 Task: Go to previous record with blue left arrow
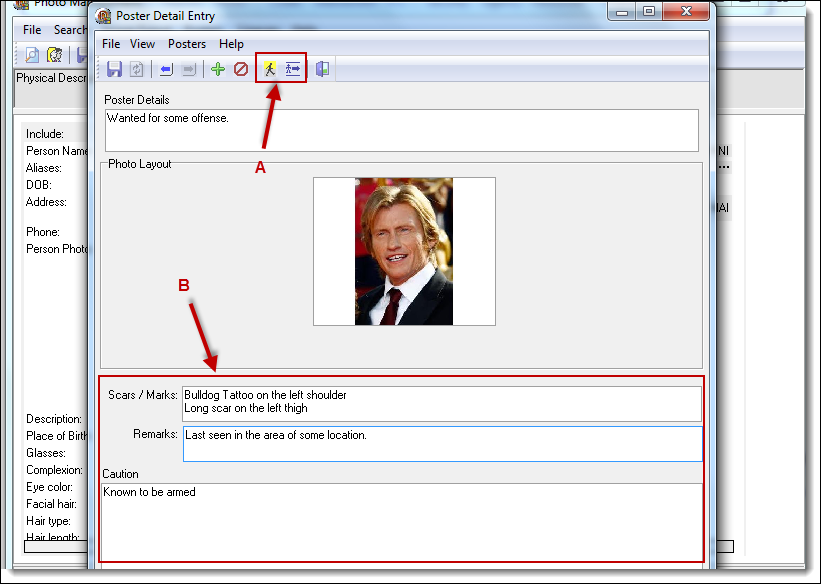[166, 69]
